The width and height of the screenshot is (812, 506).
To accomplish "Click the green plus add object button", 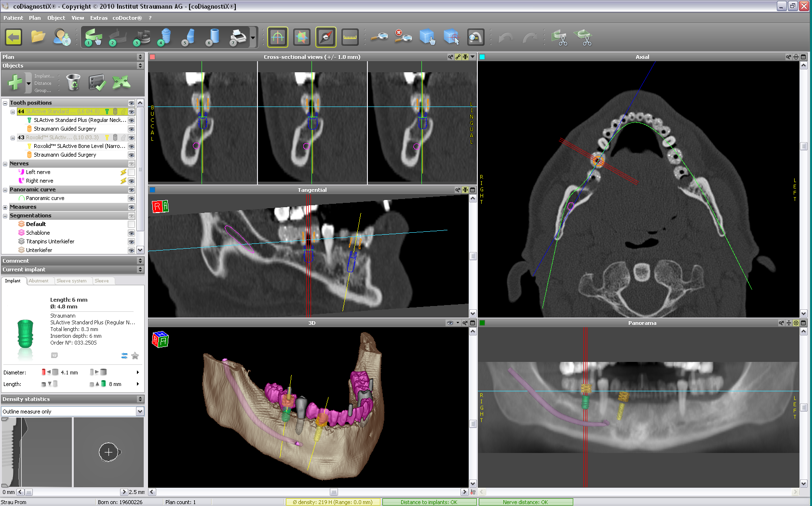I will (15, 83).
